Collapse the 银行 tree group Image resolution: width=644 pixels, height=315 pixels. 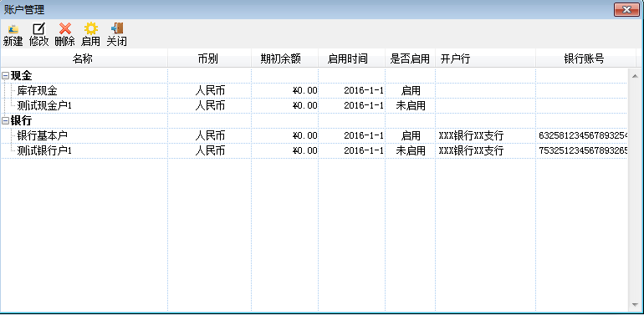coord(5,121)
